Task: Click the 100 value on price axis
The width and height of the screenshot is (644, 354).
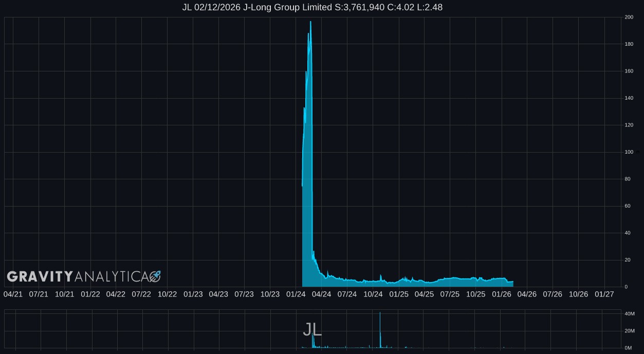Action: (629, 152)
